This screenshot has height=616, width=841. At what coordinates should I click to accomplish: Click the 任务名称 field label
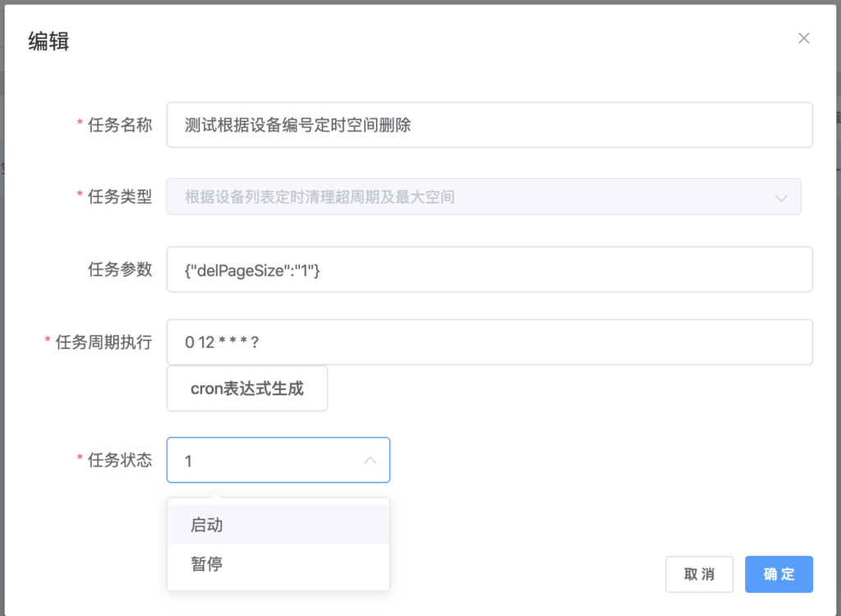tap(120, 125)
